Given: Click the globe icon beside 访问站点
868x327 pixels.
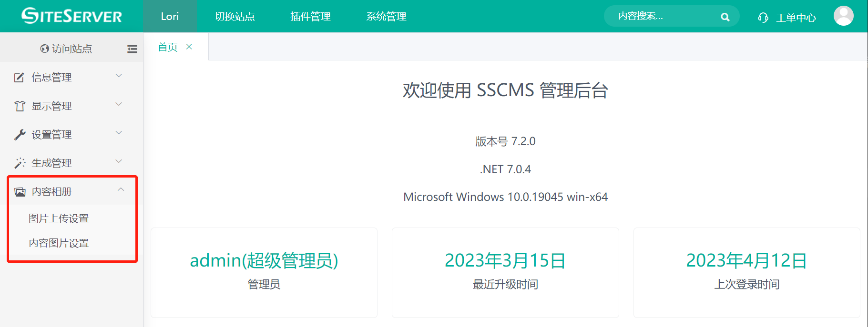Looking at the screenshot, I should click(x=44, y=49).
